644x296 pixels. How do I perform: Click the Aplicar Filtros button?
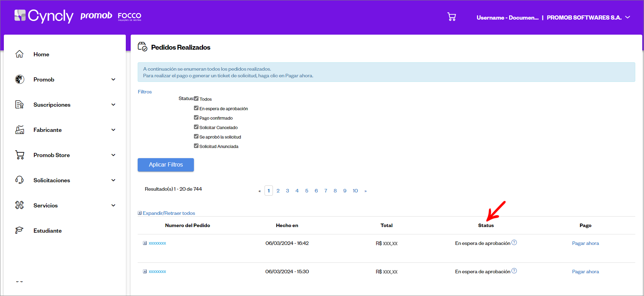(166, 165)
